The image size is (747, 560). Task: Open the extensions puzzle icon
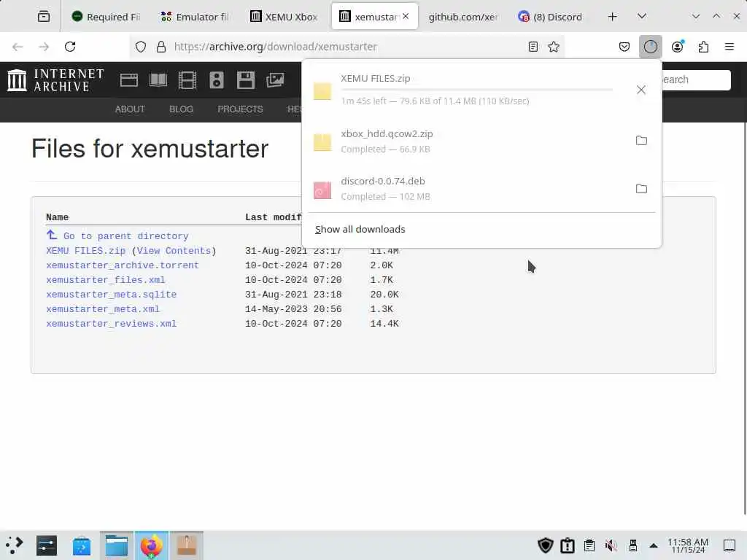tap(703, 47)
